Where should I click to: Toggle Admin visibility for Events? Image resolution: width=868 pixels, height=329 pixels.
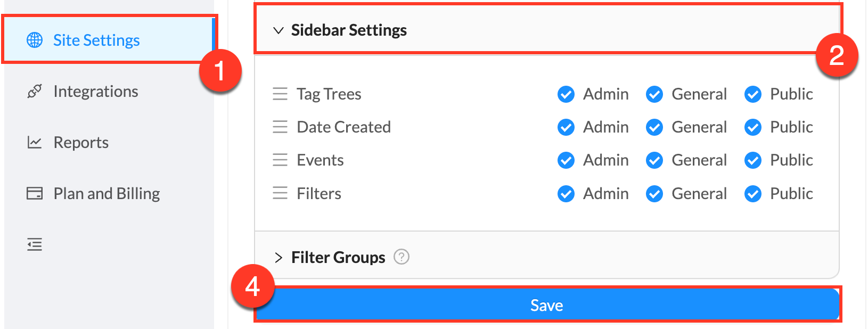point(566,160)
